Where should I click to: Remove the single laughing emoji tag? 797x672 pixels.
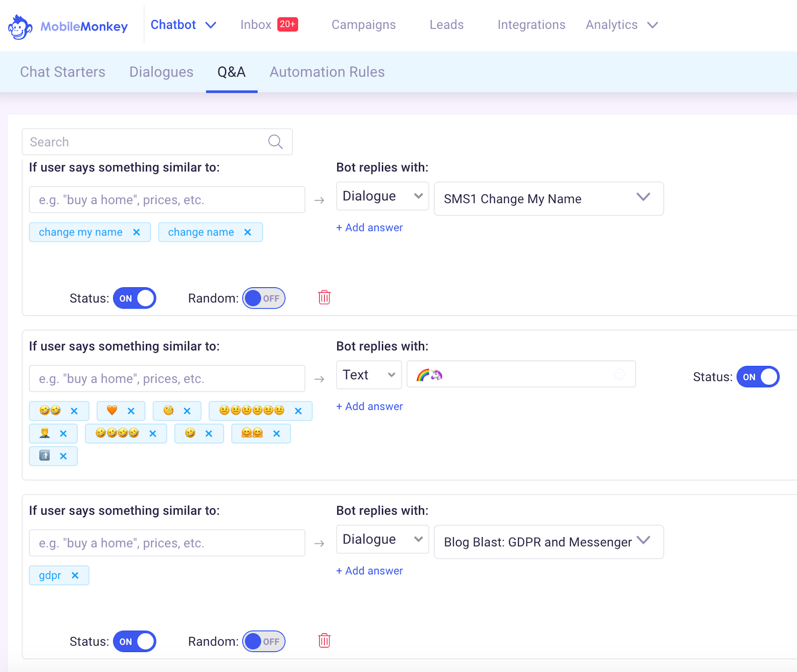[209, 434]
